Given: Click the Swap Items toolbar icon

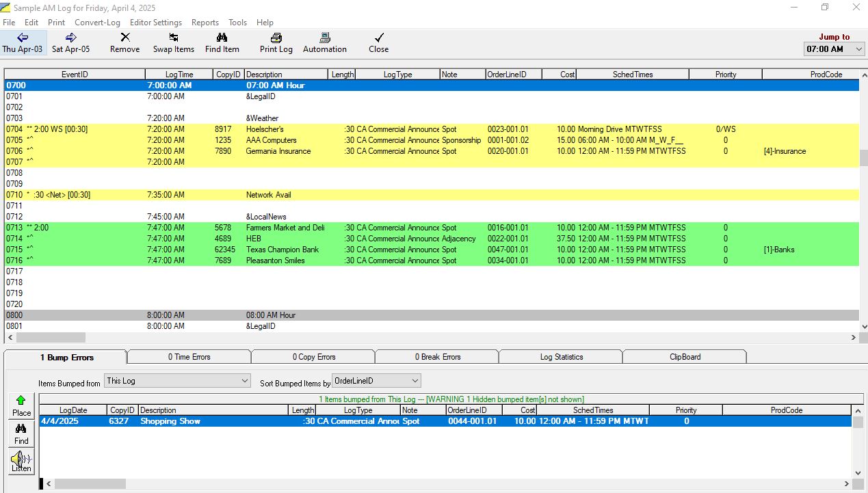Looking at the screenshot, I should [174, 42].
